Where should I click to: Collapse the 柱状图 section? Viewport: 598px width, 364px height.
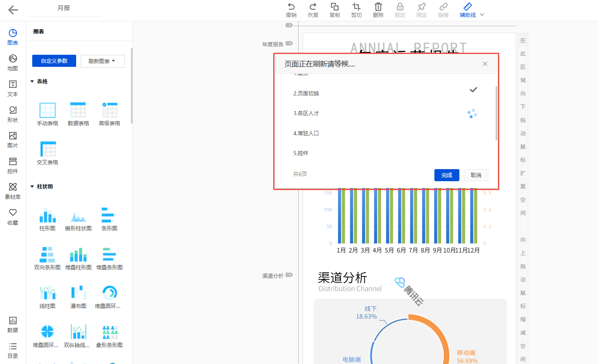pyautogui.click(x=32, y=186)
